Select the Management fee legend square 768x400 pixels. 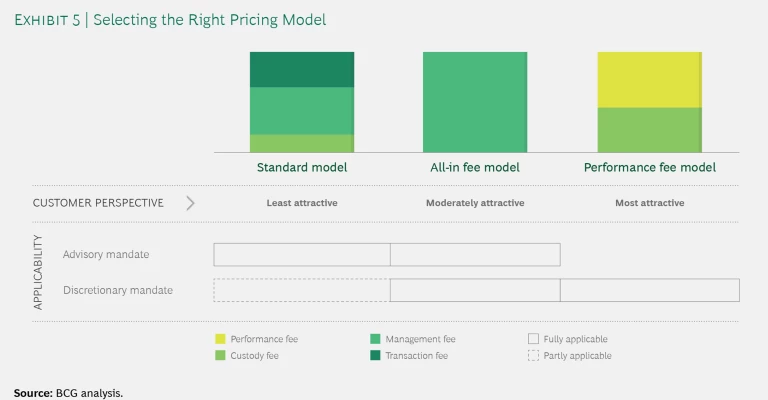tap(375, 339)
